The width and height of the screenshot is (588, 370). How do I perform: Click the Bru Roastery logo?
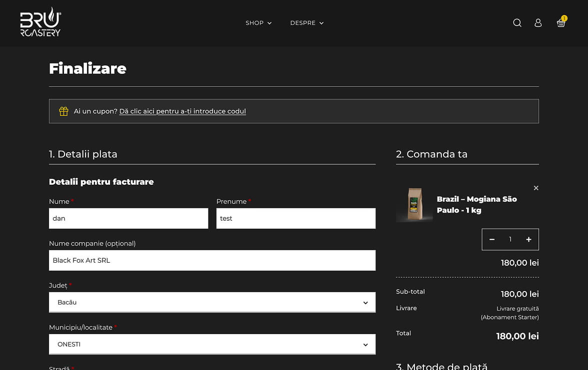40,23
